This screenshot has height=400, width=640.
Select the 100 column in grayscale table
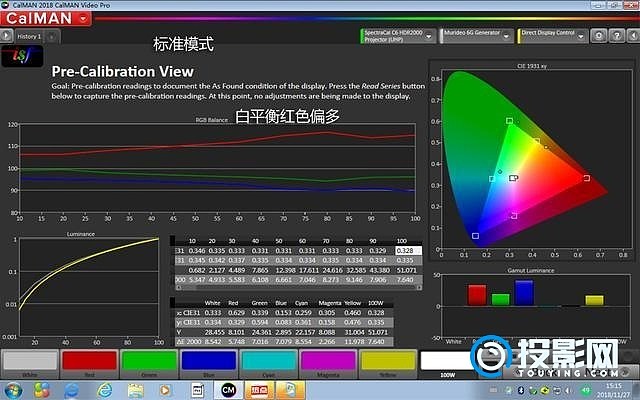pyautogui.click(x=402, y=241)
